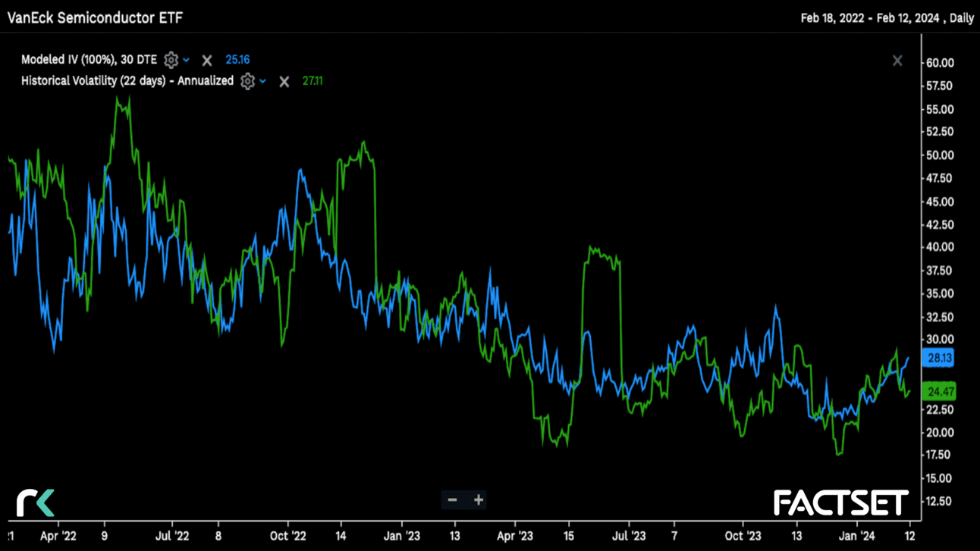
Task: Click the Jul '23 axis label
Action: coord(629,536)
